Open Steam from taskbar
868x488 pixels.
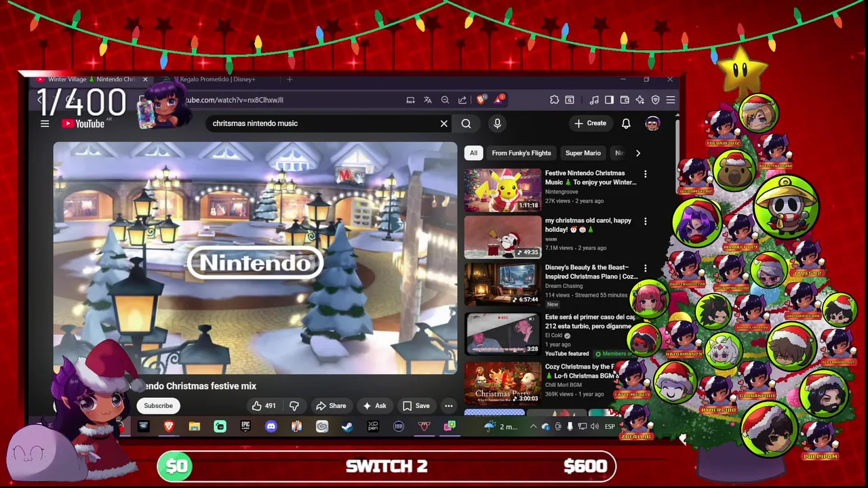pos(347,426)
